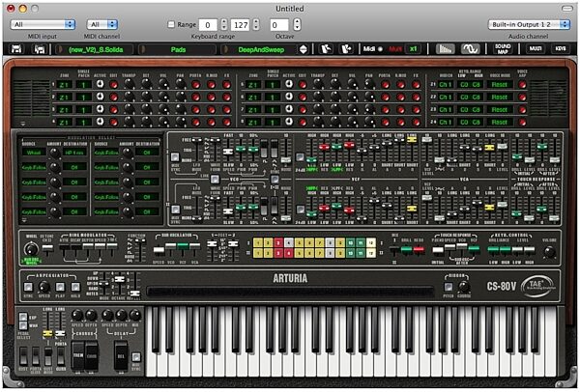This screenshot has width=580, height=392.
Task: Click the import preset icon
Action: click(x=326, y=49)
